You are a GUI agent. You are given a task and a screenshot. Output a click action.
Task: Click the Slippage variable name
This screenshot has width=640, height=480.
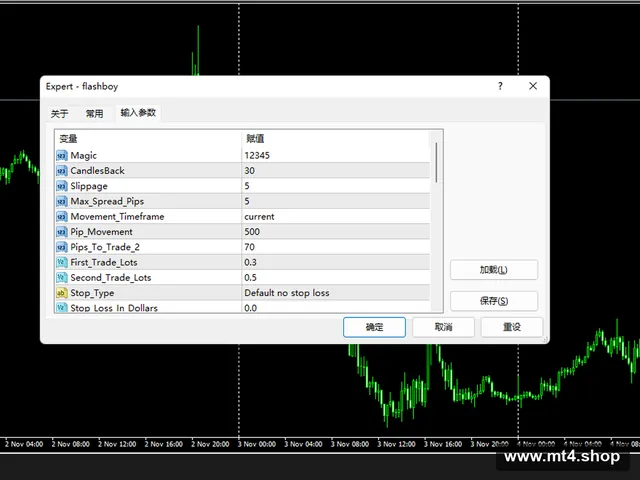pos(89,186)
